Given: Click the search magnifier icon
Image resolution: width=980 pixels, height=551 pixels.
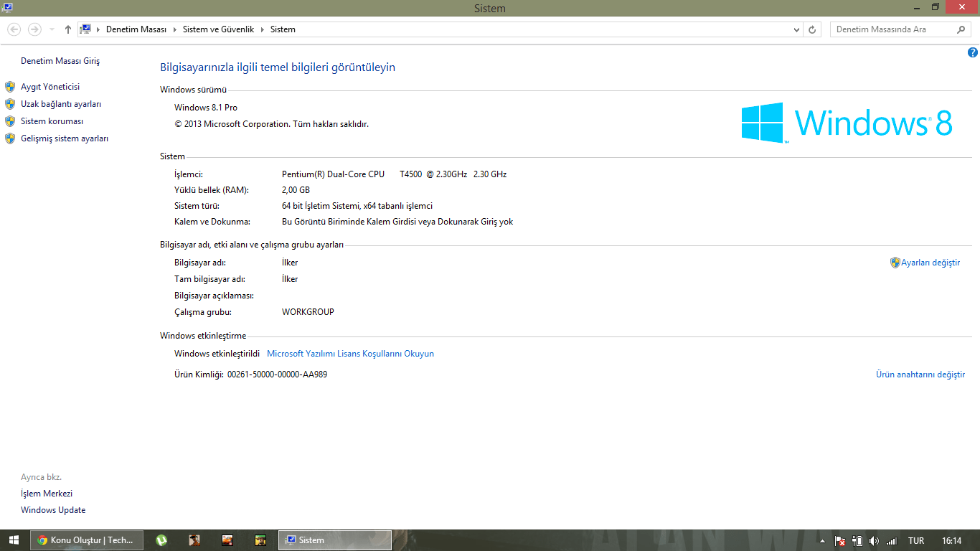Looking at the screenshot, I should [x=961, y=29].
